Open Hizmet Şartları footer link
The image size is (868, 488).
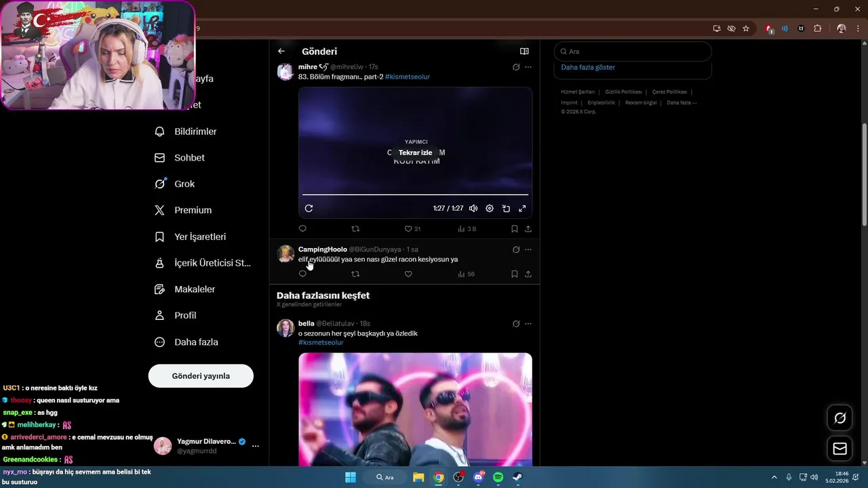click(578, 91)
